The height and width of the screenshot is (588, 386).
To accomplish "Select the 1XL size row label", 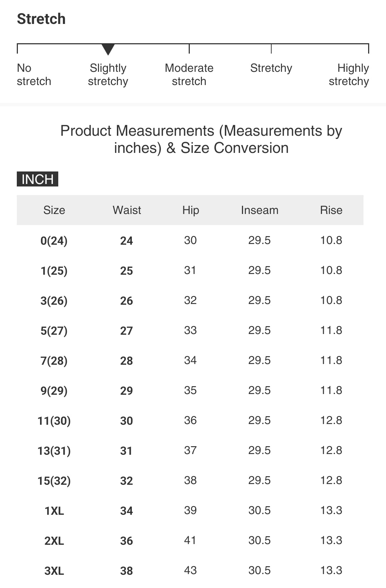I will coord(54,511).
